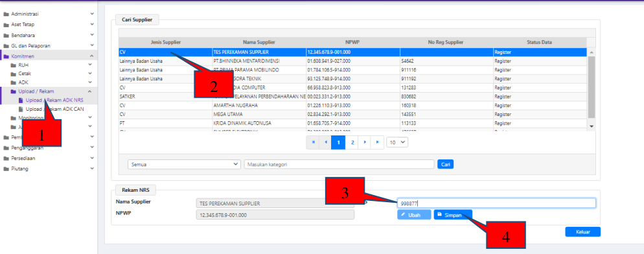Go to the first page of results
Image resolution: width=644 pixels, height=254 pixels.
coord(313,142)
